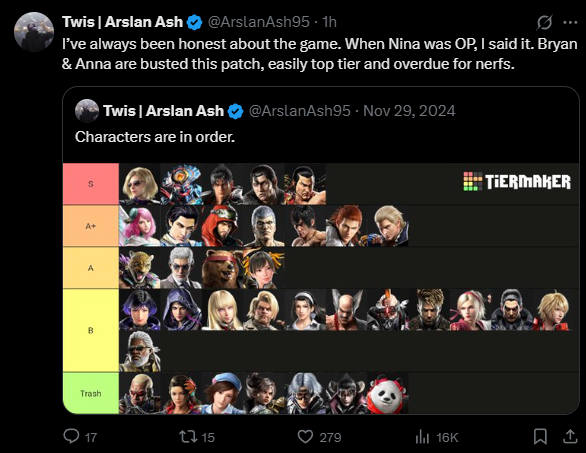The width and height of the screenshot is (586, 453).
Task: Click the green Trash tier label
Action: click(91, 393)
